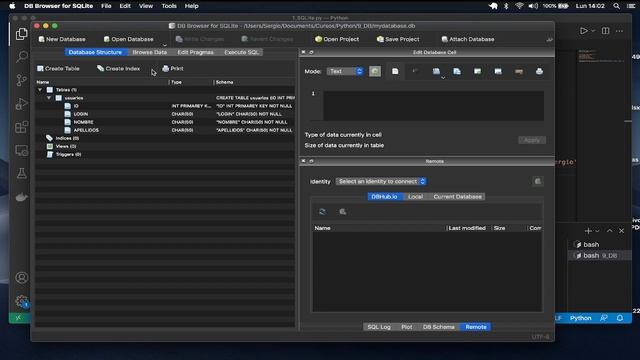The image size is (640, 360).
Task: Click the New Database toolbar button
Action: pos(62,39)
